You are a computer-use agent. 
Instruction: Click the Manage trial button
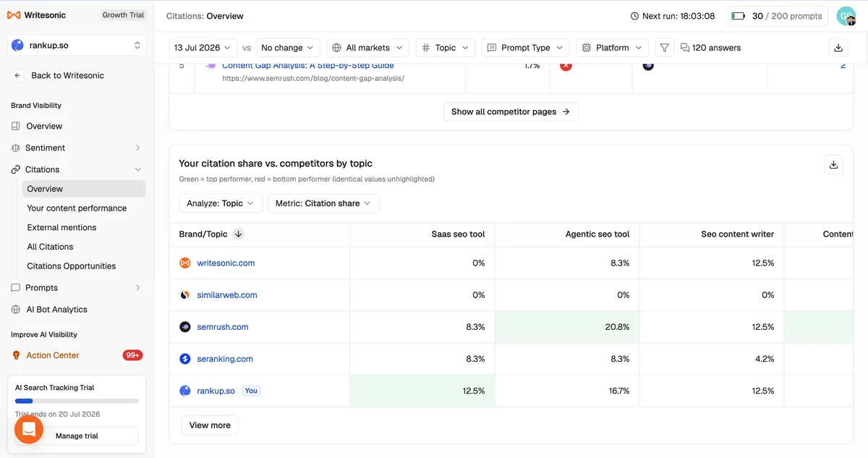[x=77, y=436]
